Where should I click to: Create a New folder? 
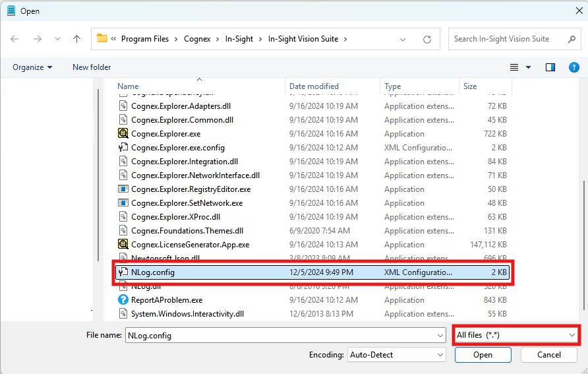point(92,67)
